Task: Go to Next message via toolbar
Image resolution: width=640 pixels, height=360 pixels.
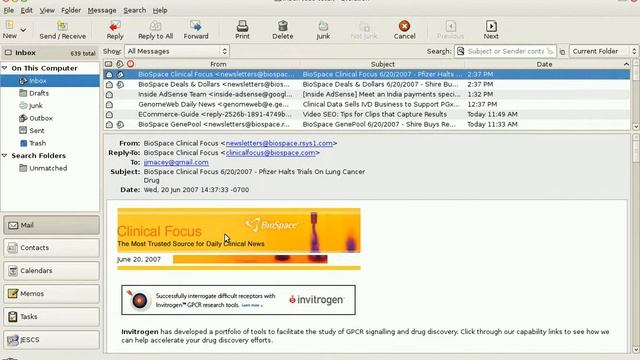Action: click(491, 30)
